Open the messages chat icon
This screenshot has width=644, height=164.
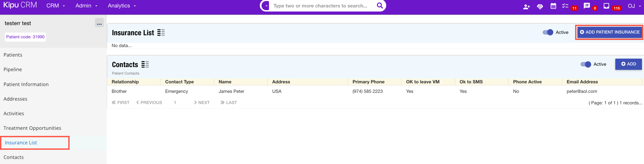coord(587,6)
